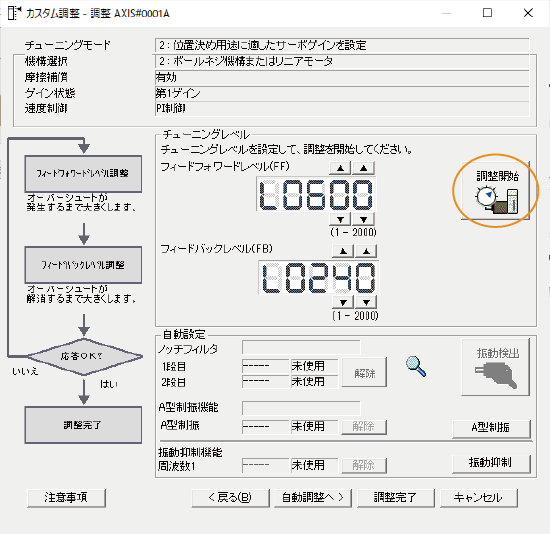Viewport: 550px width, 534px height.
Task: Click A型制振 frequency value field
Action: pos(265,427)
